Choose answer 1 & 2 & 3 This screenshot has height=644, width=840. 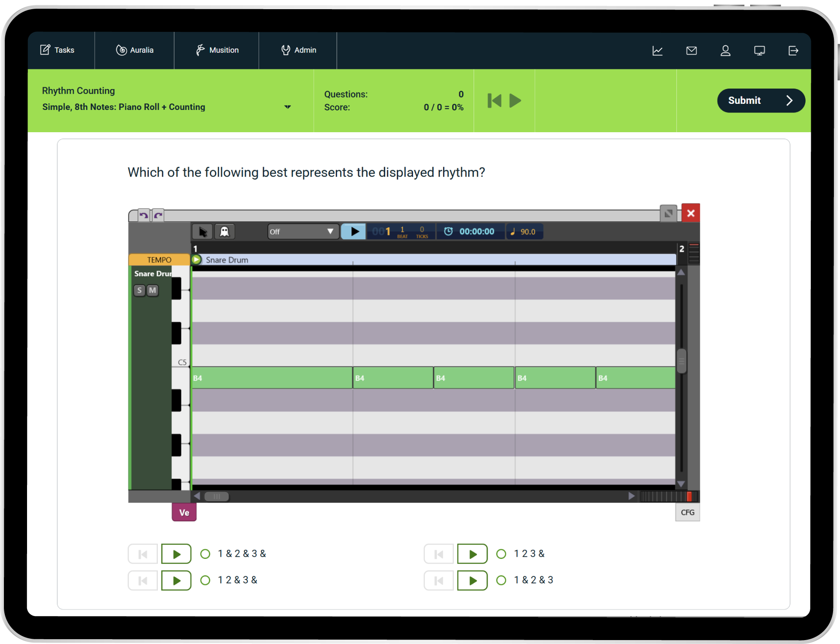point(502,580)
